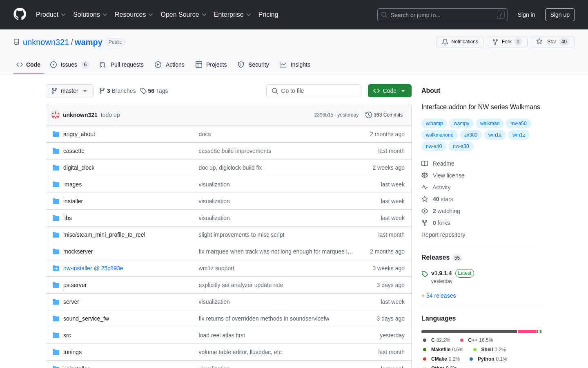Expand the Enterprise menu
The height and width of the screenshot is (368, 588).
(x=232, y=14)
